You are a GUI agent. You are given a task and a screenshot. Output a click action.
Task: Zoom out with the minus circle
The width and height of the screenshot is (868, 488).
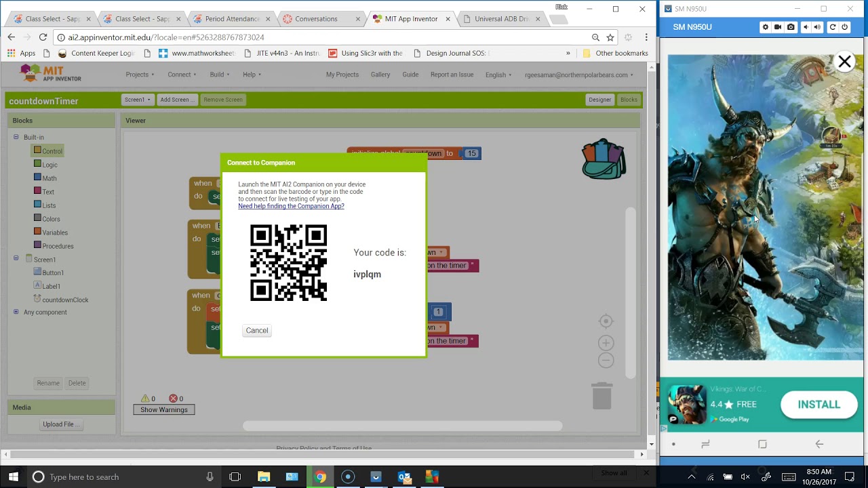click(x=606, y=361)
